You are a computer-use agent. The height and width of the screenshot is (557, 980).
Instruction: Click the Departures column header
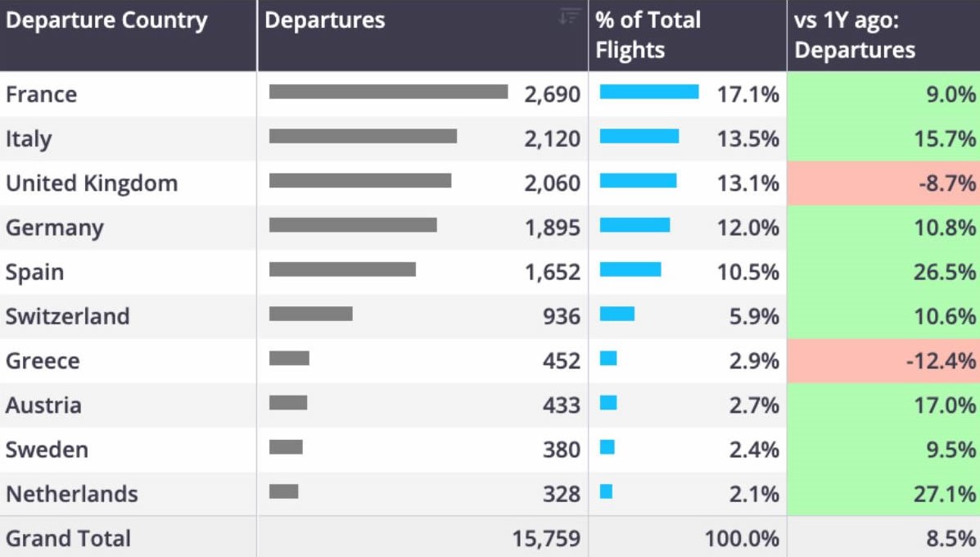coord(422,35)
